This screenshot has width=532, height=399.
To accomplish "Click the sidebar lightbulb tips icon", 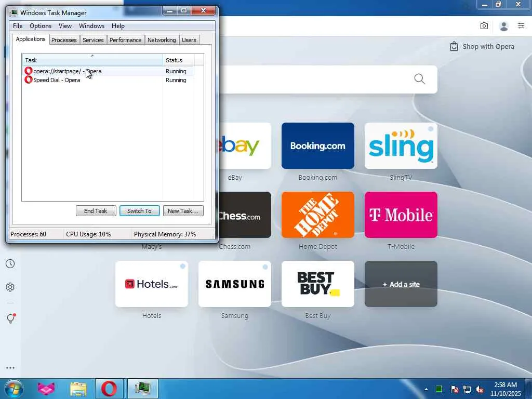I will (x=10, y=318).
